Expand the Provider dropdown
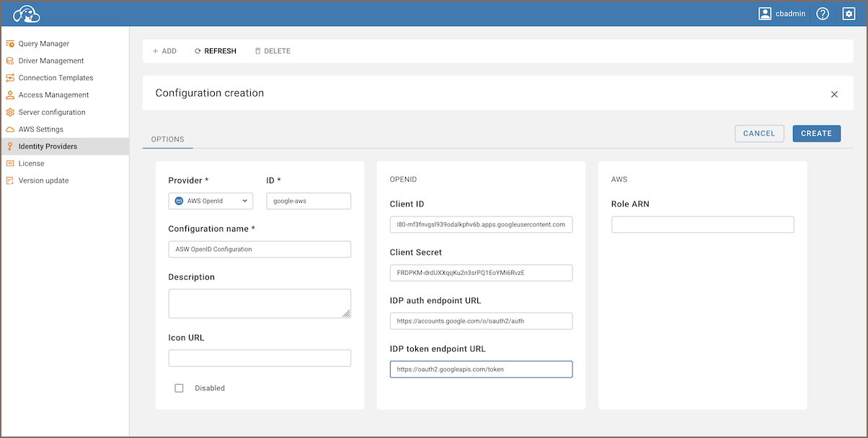Viewport: 868px width, 438px height. 211,201
